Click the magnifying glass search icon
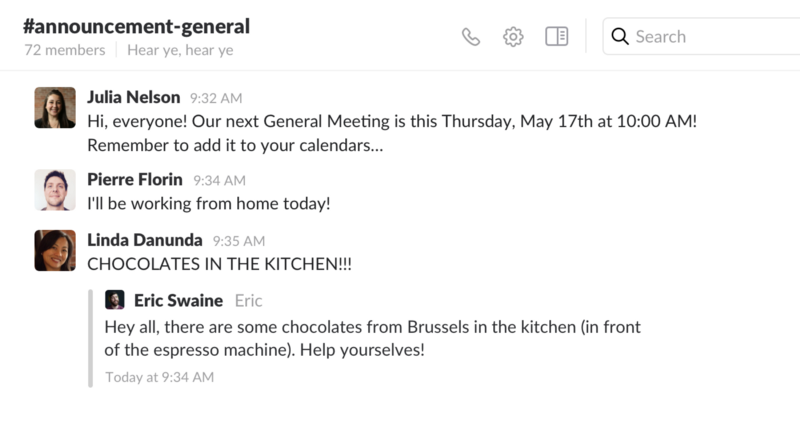800x421 pixels. point(620,36)
